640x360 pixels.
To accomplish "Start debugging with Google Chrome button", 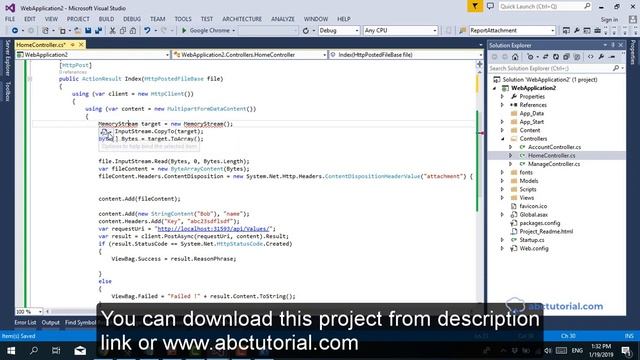I will (208, 31).
